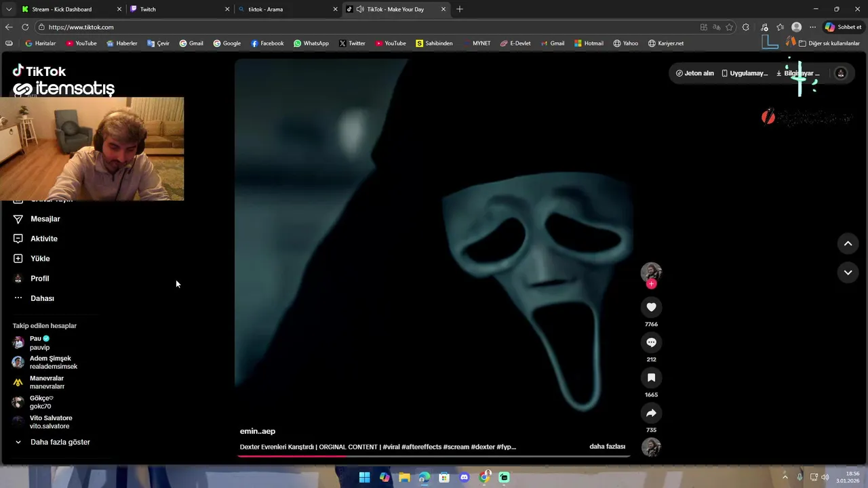
Task: Open Discord from taskbar
Action: click(x=464, y=477)
